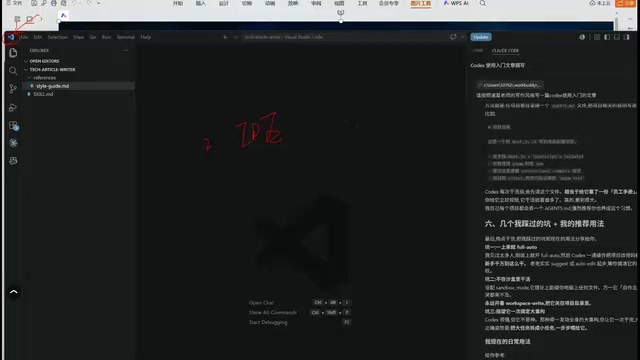This screenshot has width=640, height=360.
Task: Click Start Debugging hint
Action: point(268,322)
